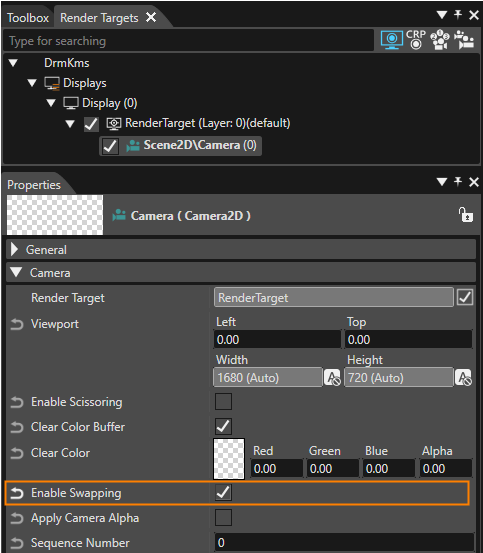Close the Render Targets tab
Viewport: 483px width, 553px height.
[151, 17]
